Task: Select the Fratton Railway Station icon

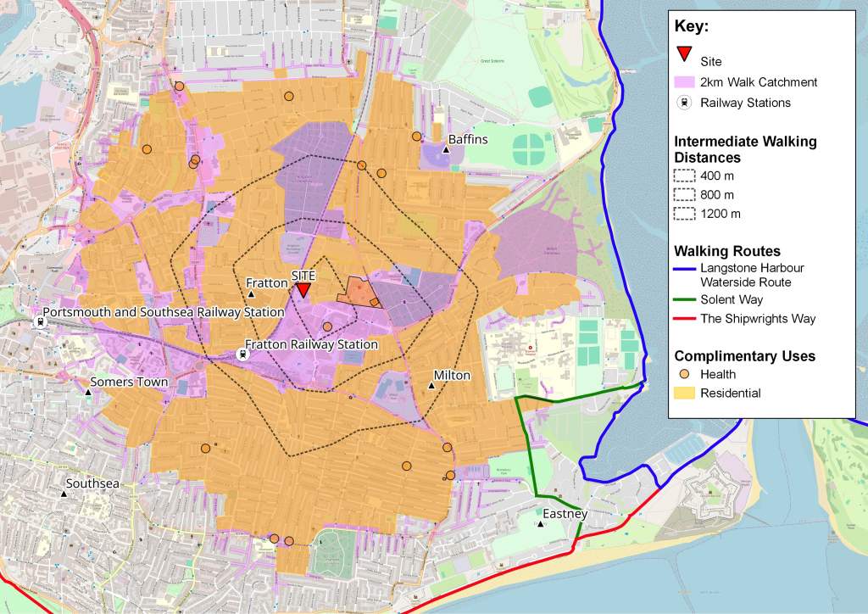Action: tap(244, 354)
